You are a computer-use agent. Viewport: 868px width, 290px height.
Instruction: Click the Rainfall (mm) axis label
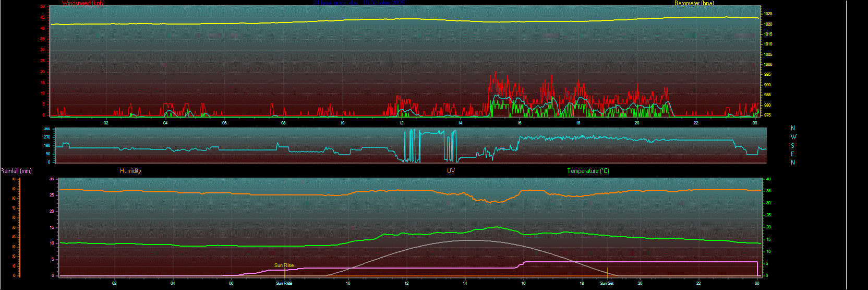(16, 171)
